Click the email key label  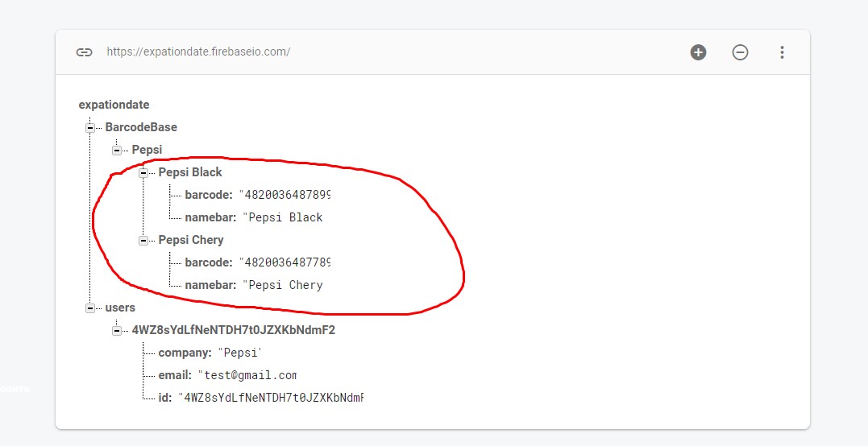tap(176, 376)
